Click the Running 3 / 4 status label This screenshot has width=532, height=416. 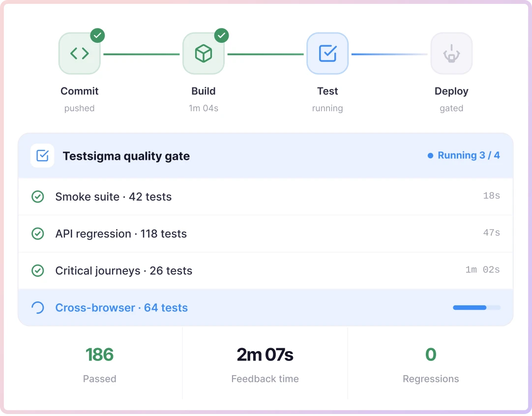tap(469, 155)
